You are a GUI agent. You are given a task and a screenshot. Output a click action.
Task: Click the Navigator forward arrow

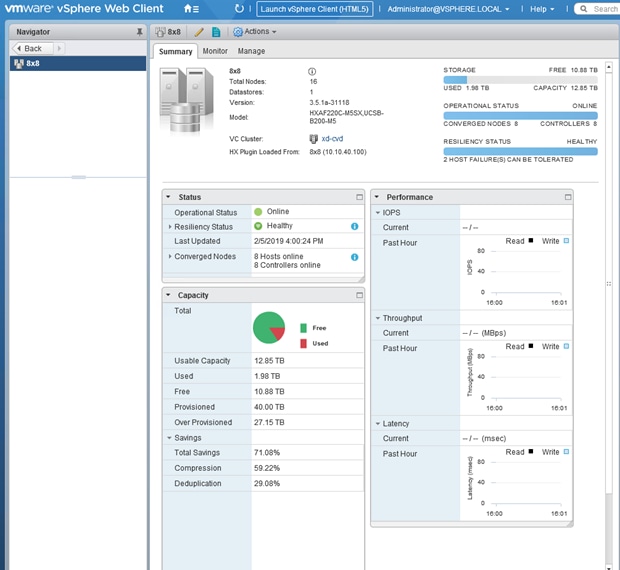click(59, 48)
